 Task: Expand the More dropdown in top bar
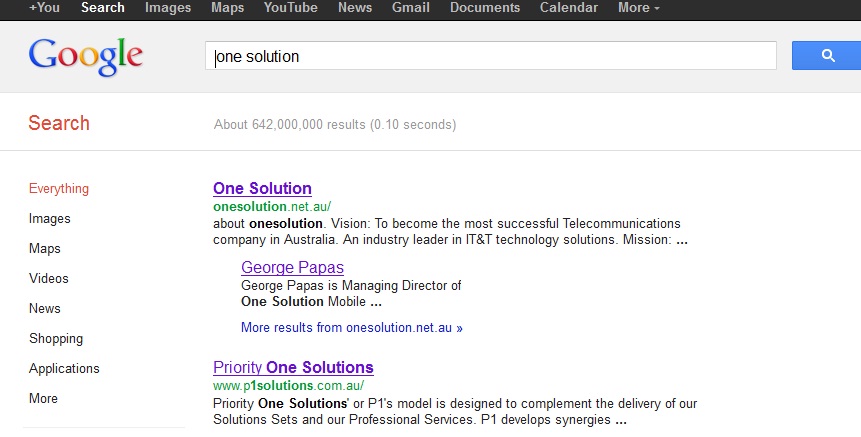[639, 8]
